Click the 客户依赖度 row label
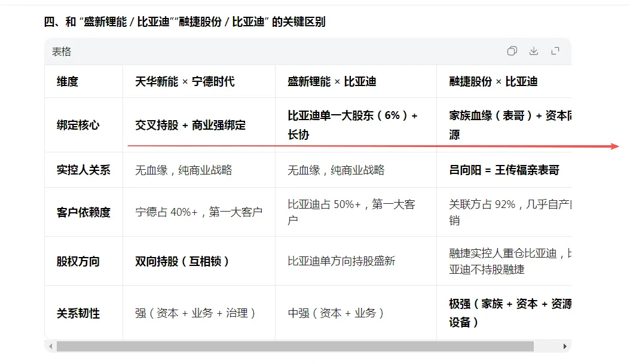 tap(84, 212)
